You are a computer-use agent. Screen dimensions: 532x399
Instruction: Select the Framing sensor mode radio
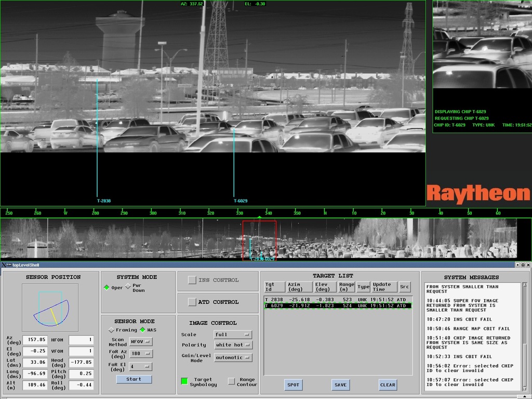[111, 330]
